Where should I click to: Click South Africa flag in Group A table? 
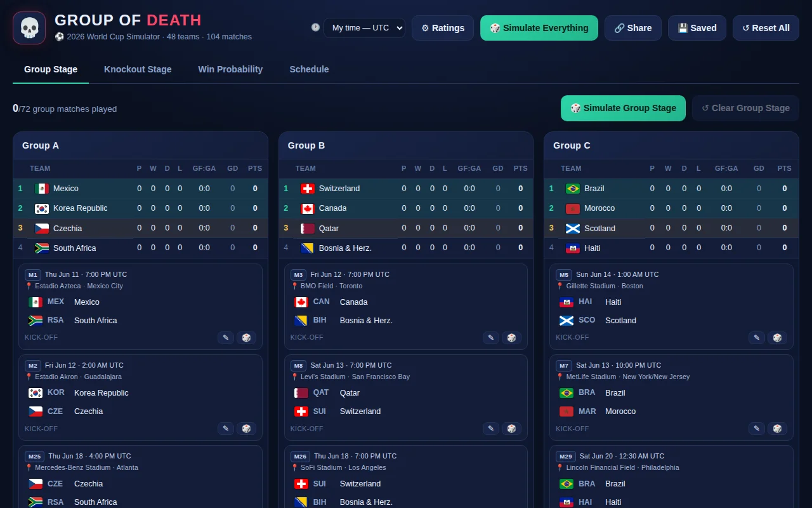coord(42,248)
